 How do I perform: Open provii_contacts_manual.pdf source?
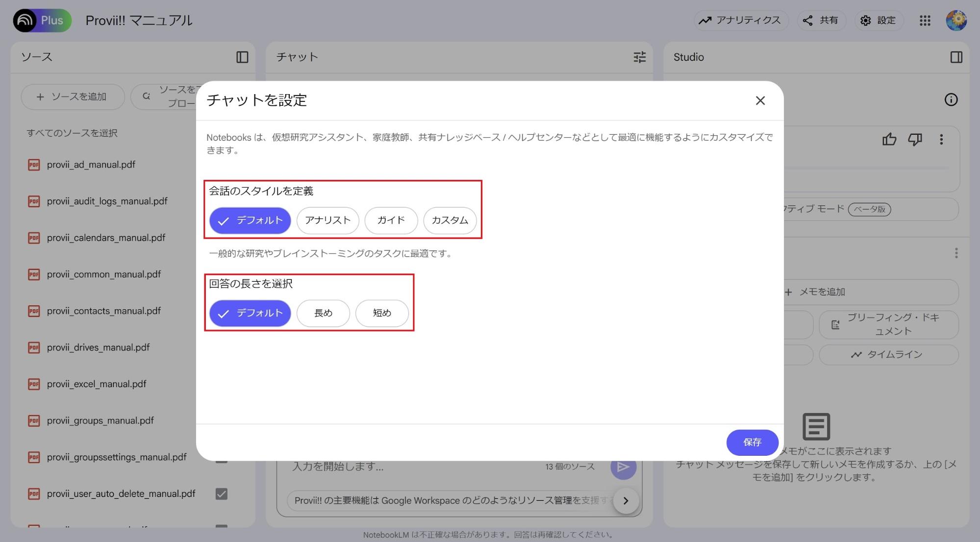click(x=104, y=311)
